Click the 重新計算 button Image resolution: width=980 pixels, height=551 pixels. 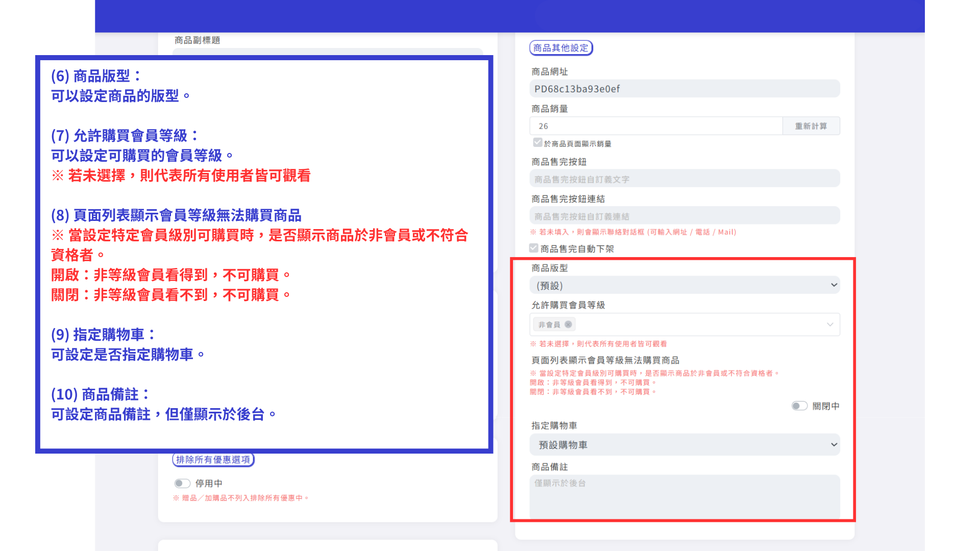pos(811,126)
